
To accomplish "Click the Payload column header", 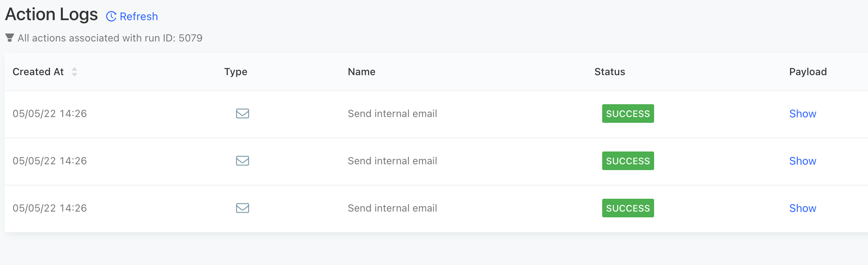I will point(808,72).
